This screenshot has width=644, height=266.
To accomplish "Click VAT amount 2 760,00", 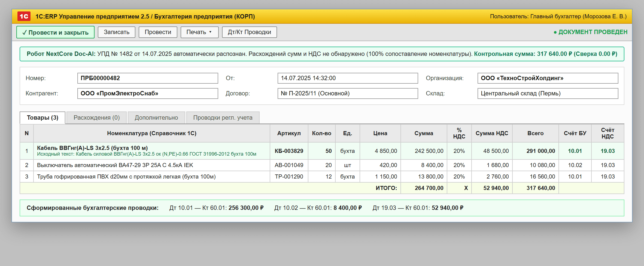I will coord(492,177).
